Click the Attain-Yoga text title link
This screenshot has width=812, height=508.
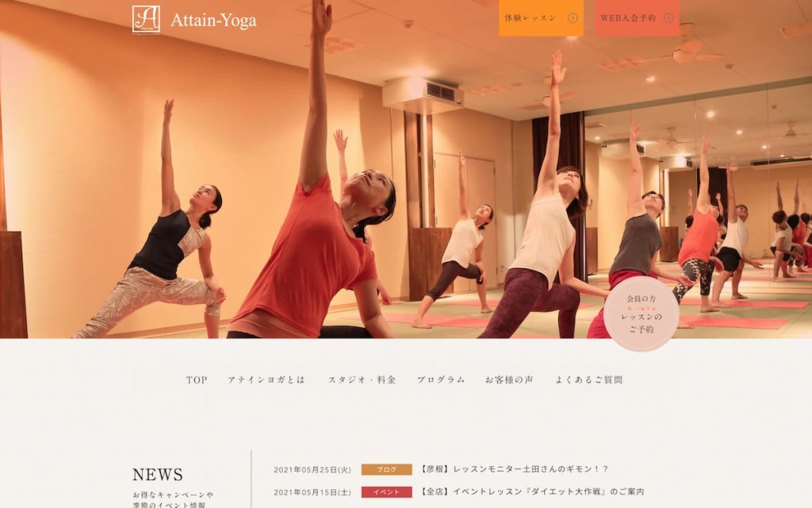(x=213, y=21)
